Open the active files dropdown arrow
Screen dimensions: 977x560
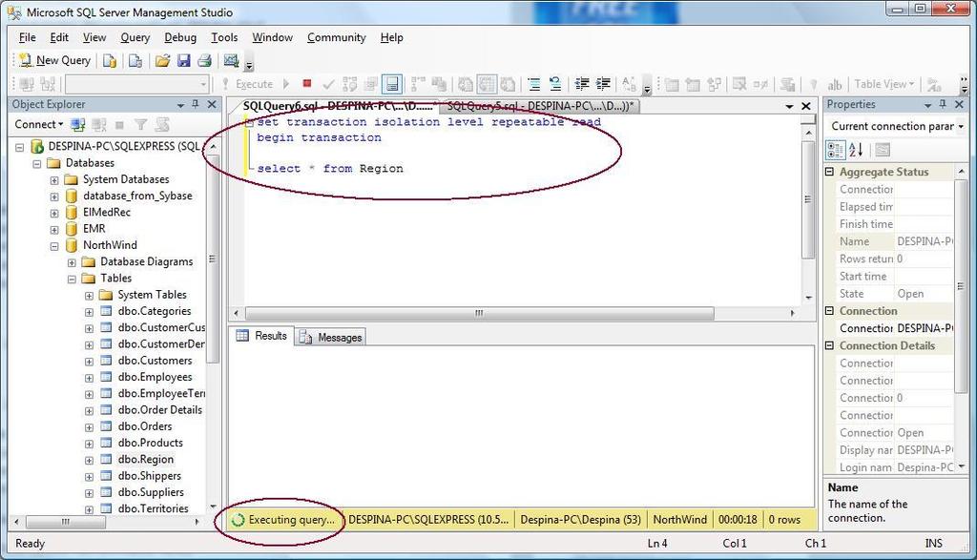(x=789, y=107)
